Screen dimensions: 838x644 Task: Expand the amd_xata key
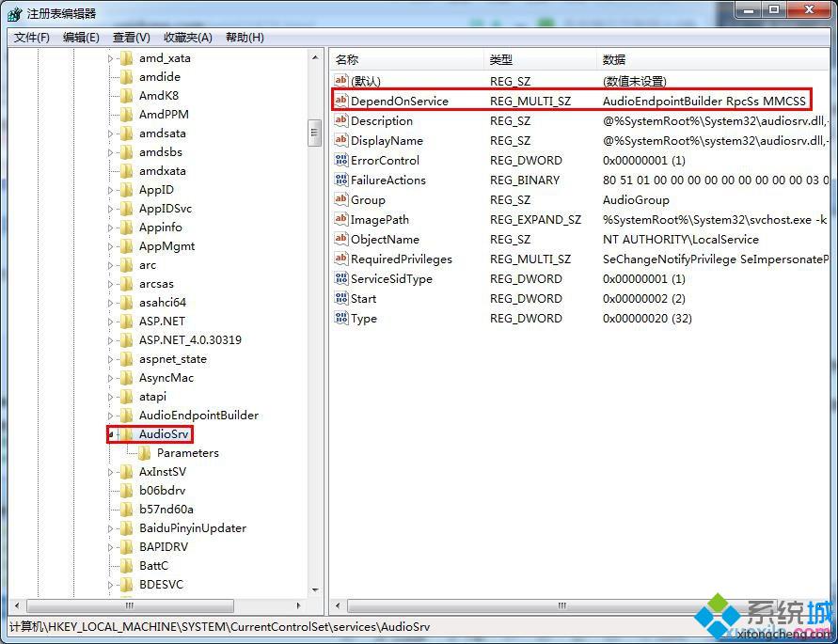[111, 59]
